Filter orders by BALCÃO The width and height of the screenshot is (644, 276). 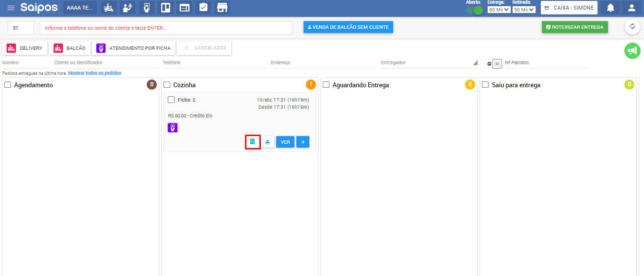click(x=70, y=48)
